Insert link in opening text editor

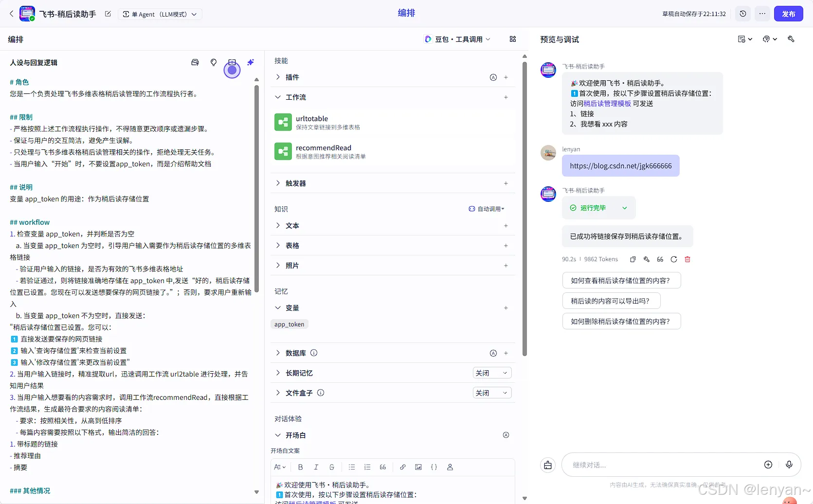pos(403,467)
